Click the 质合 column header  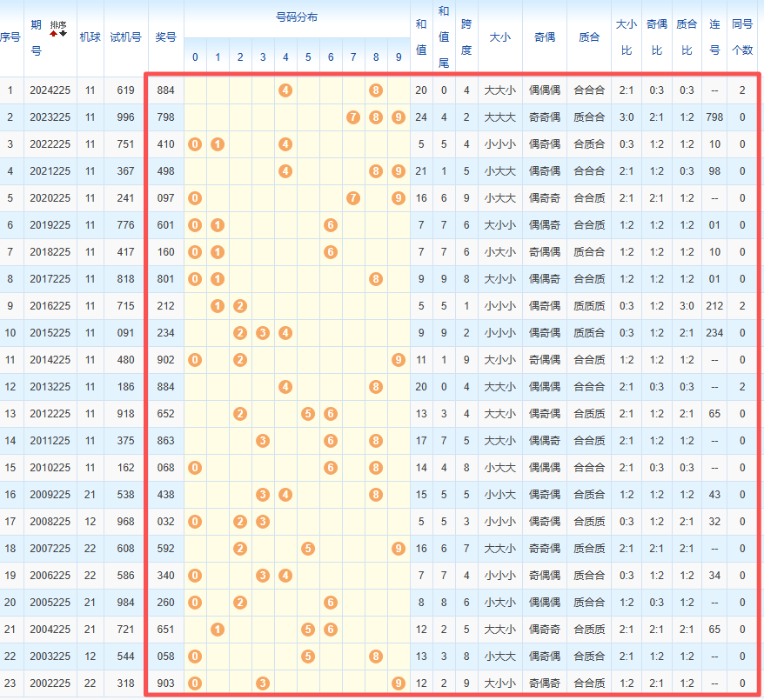[589, 37]
